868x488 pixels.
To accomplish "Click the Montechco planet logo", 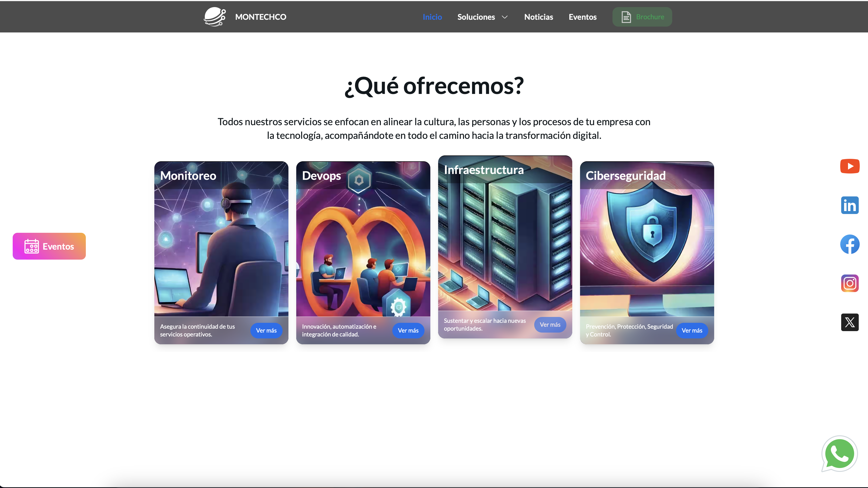I will click(215, 17).
